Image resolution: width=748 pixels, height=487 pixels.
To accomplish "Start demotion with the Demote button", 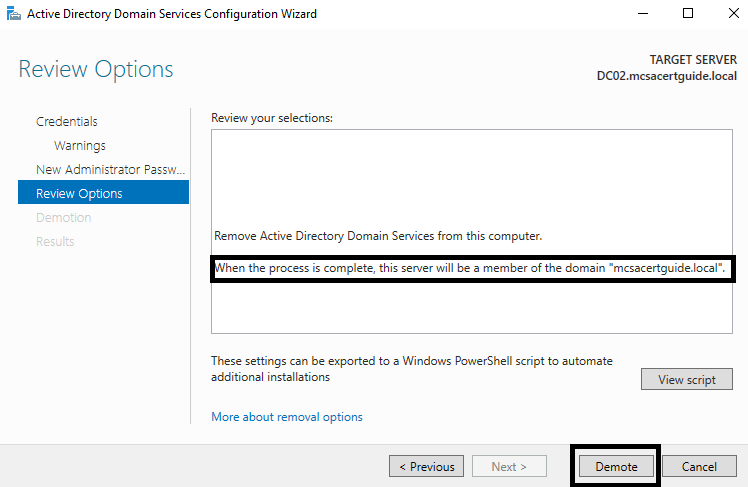I will pos(615,467).
